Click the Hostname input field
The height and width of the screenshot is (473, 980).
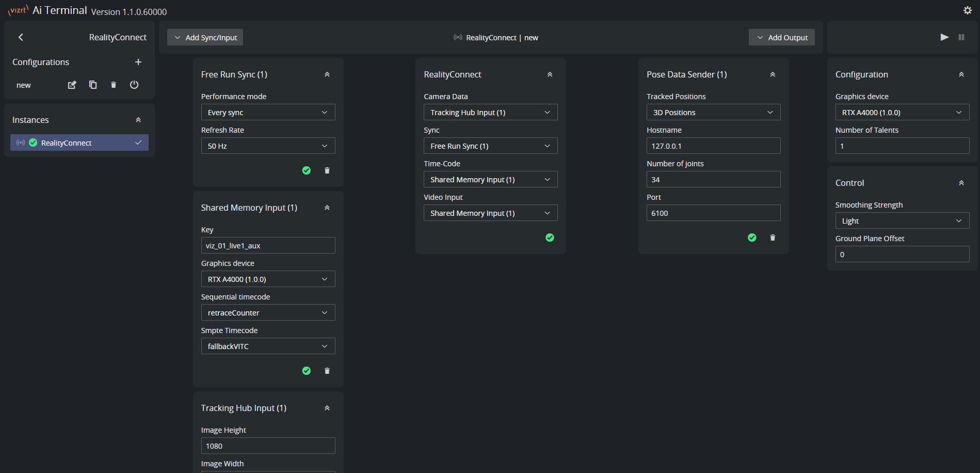(713, 146)
